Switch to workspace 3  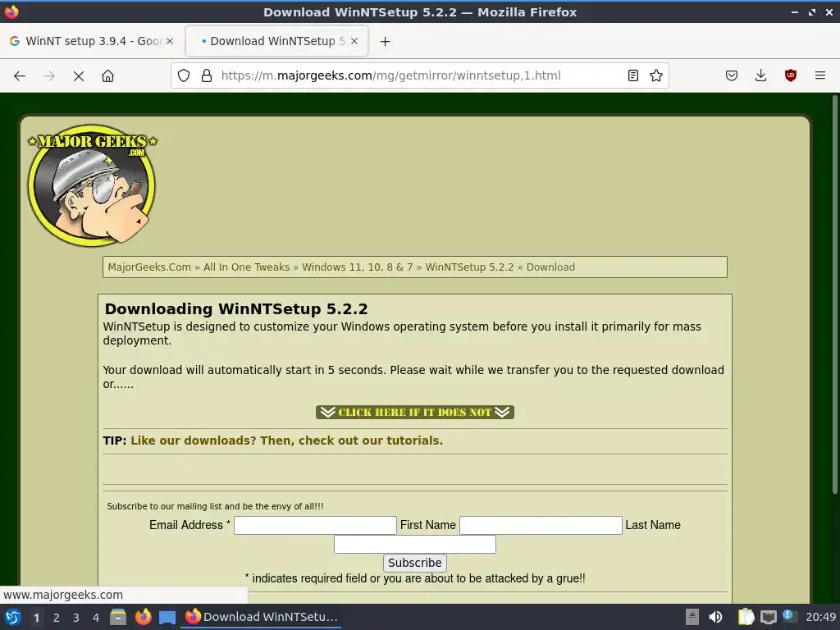pyautogui.click(x=76, y=618)
